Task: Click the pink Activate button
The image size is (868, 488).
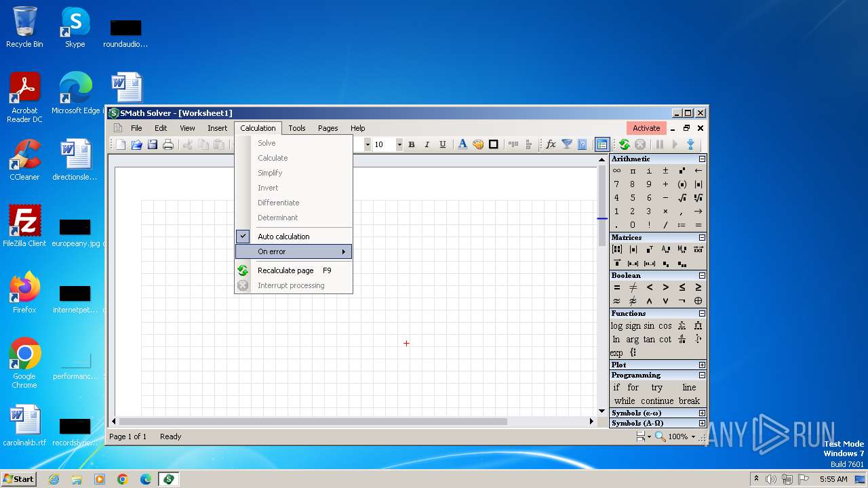Action: [646, 128]
